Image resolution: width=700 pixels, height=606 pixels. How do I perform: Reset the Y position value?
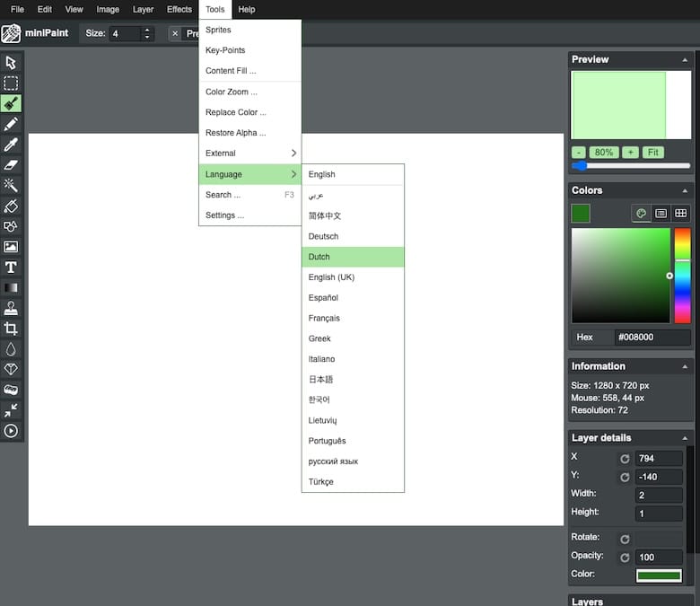625,477
